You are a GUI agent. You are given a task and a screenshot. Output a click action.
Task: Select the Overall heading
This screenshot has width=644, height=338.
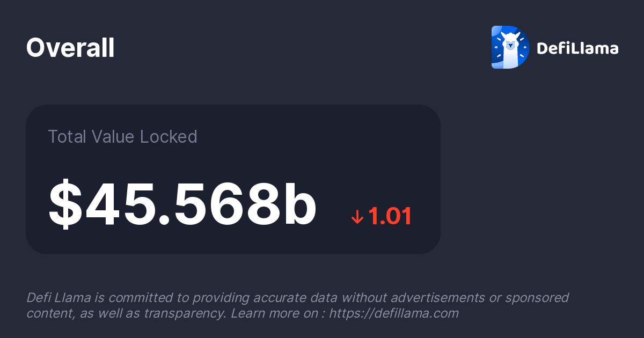click(x=70, y=48)
